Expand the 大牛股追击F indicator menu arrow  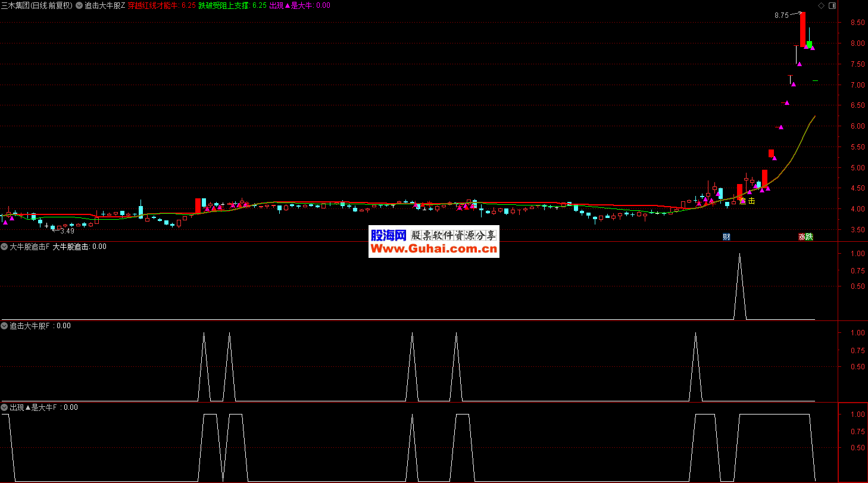[5, 247]
